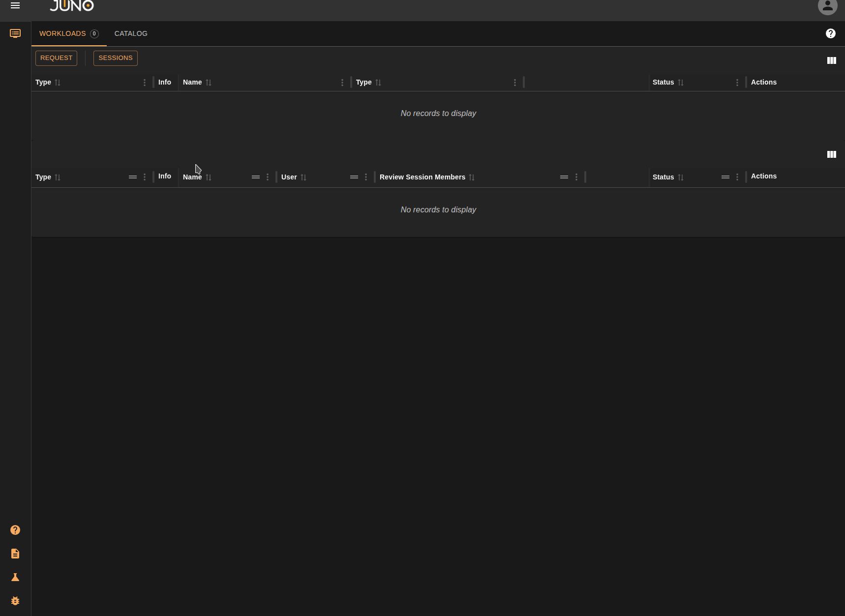Open the bug report icon in sidebar
Screen dimensions: 845x616
(x=15, y=601)
